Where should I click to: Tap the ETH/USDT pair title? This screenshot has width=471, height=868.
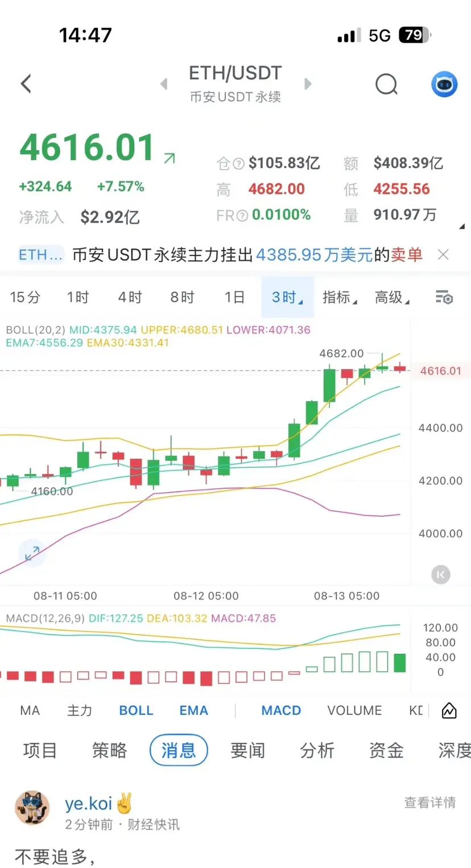coord(235,73)
